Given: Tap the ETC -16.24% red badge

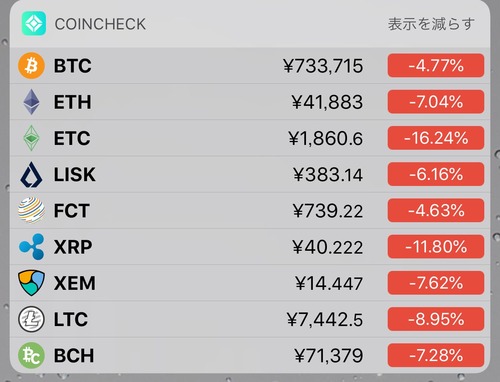Looking at the screenshot, I should 436,138.
